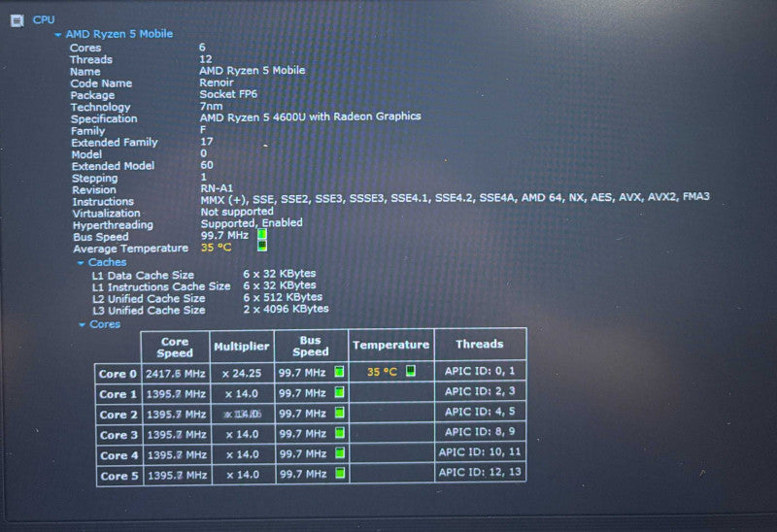Click the Extended Model value 60
The image size is (777, 532).
(207, 165)
